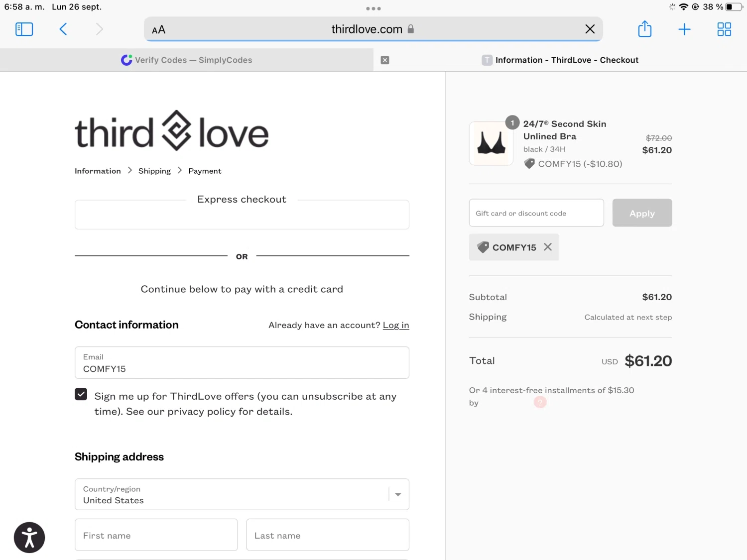The height and width of the screenshot is (560, 747).
Task: Tap the thirdlove.com address bar
Action: [x=373, y=29]
